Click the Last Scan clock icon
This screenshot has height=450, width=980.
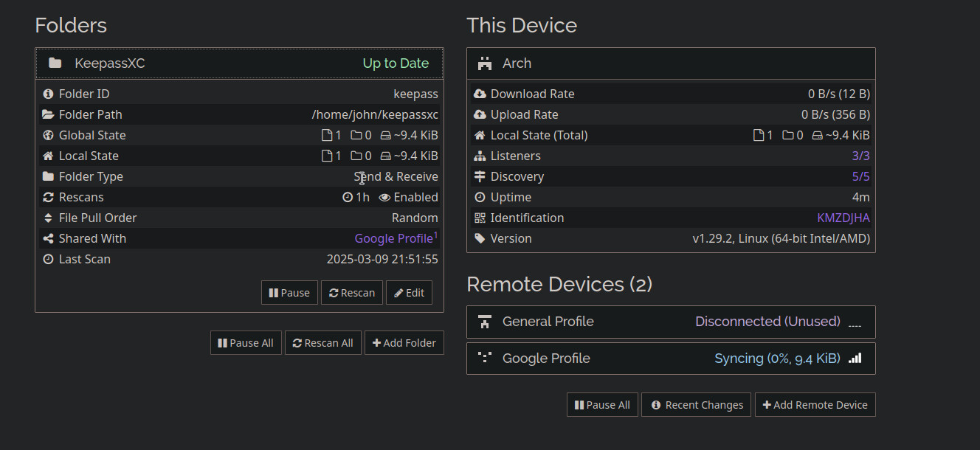tap(48, 260)
